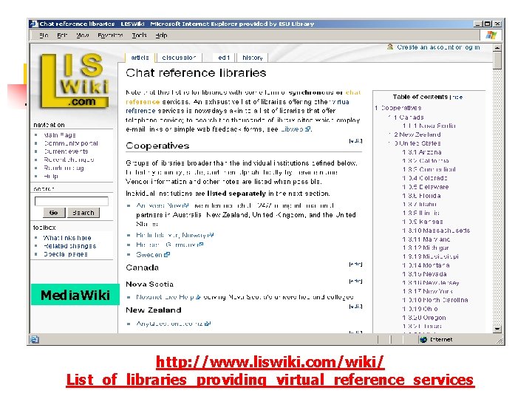Open the Favorites menu

click(110, 35)
